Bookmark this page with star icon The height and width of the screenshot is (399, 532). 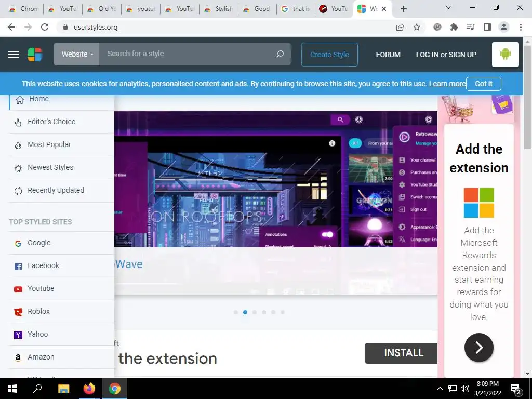point(417,27)
